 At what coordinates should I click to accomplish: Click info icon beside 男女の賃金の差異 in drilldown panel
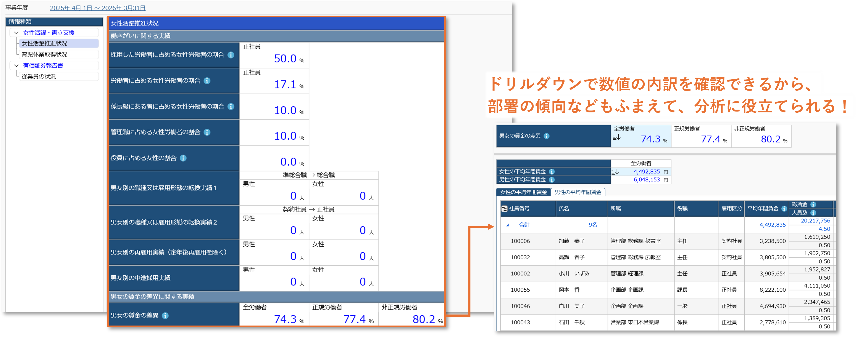click(x=547, y=136)
